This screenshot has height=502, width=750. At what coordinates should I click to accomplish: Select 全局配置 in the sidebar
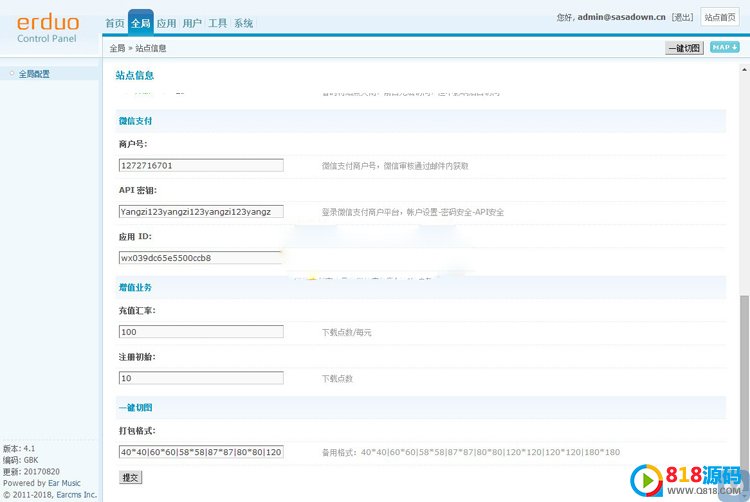click(x=34, y=74)
